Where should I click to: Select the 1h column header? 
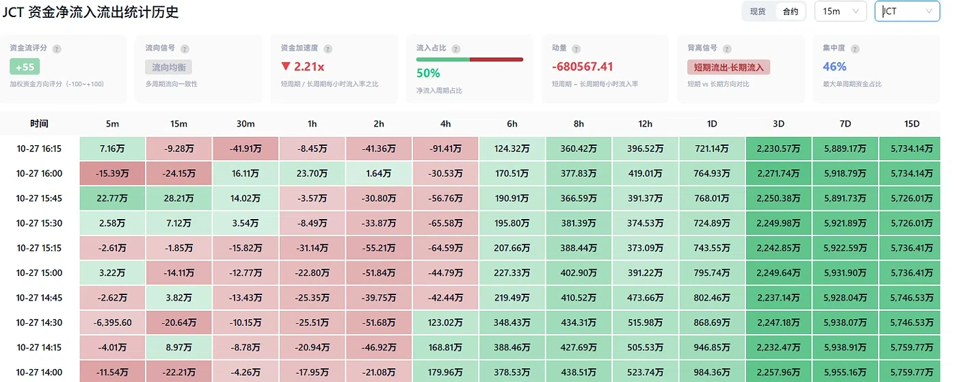pos(312,124)
